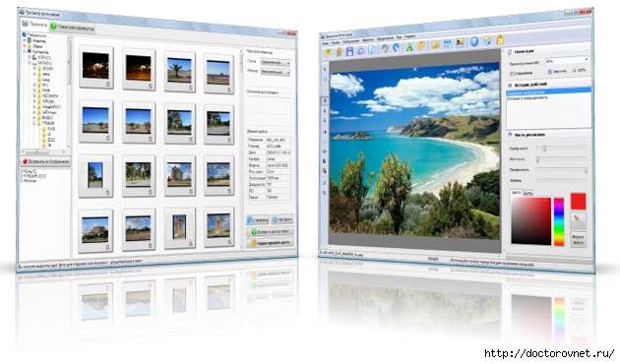The height and width of the screenshot is (364, 620).
Task: Click the green-icon button below slideshow button
Action: 270,232
